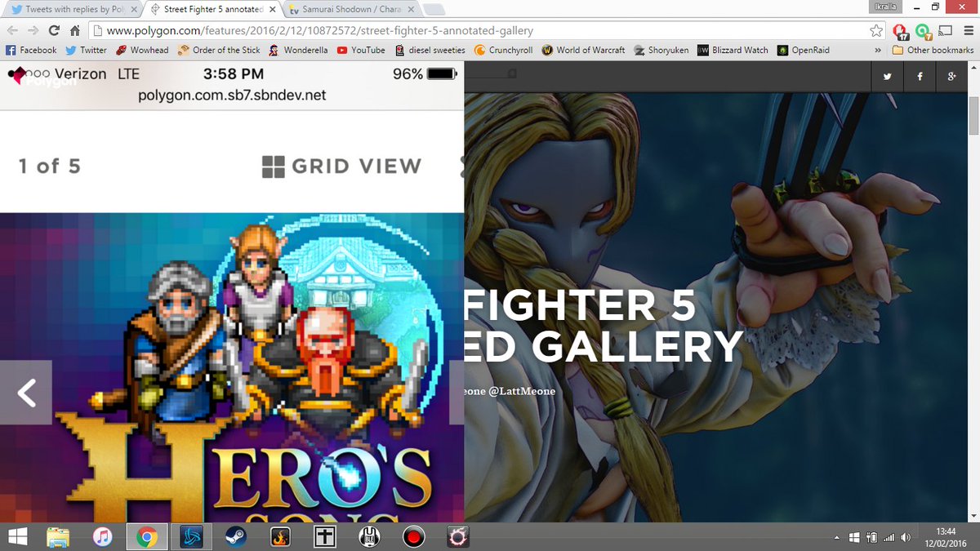Image resolution: width=980 pixels, height=551 pixels.
Task: Open iTunes from the taskbar
Action: tap(102, 536)
